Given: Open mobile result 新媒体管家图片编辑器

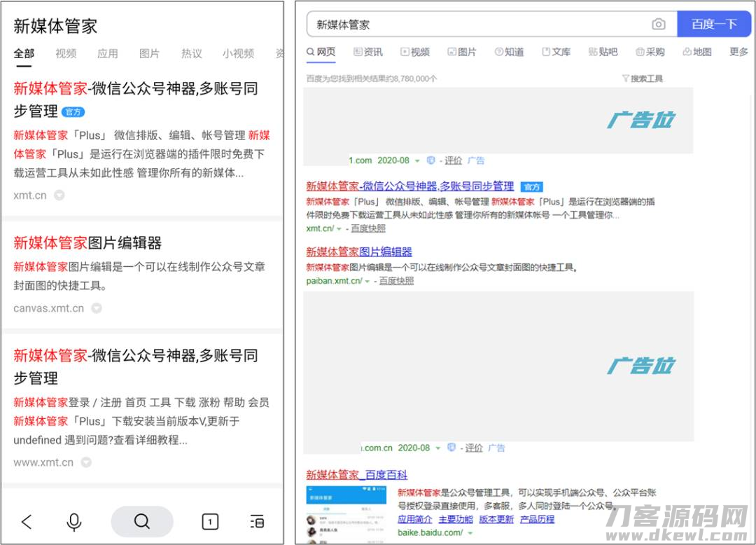Looking at the screenshot, I should pyautogui.click(x=87, y=242).
